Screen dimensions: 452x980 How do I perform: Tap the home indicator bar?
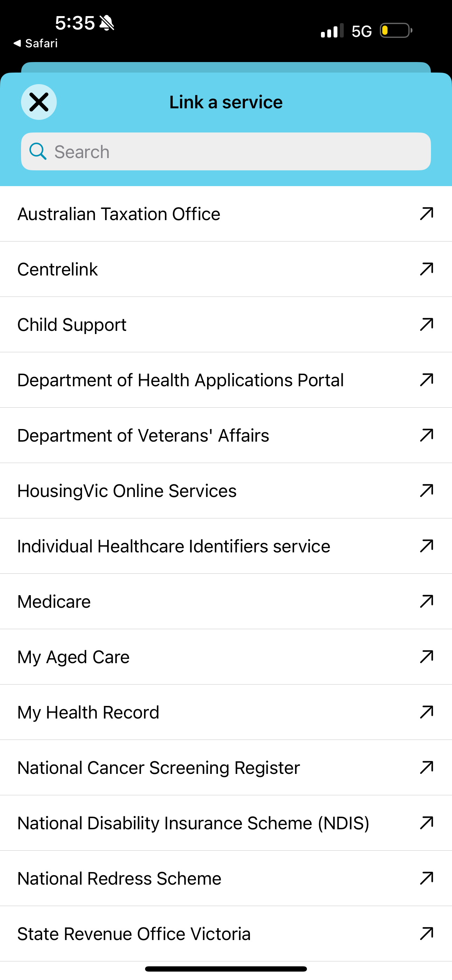pos(226,969)
